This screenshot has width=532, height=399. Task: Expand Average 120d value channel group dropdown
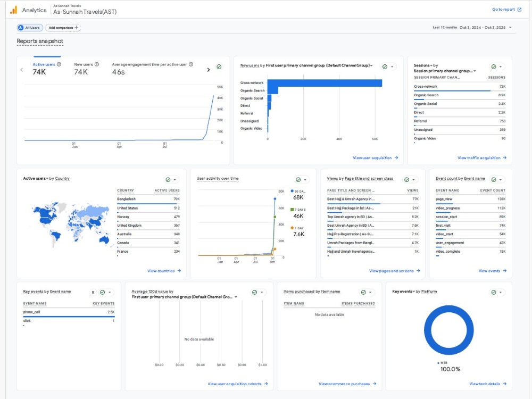pos(236,297)
